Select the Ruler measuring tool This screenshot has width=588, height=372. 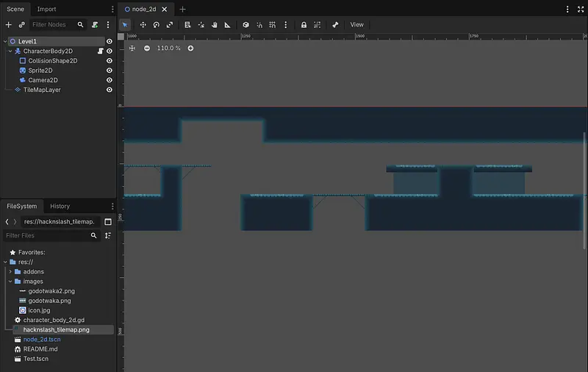(x=228, y=24)
